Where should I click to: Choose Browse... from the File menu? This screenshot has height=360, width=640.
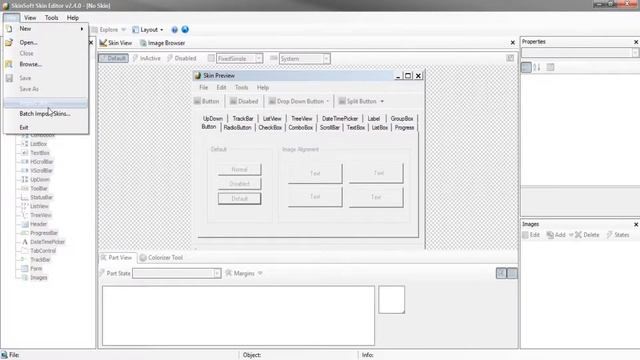(x=46, y=64)
